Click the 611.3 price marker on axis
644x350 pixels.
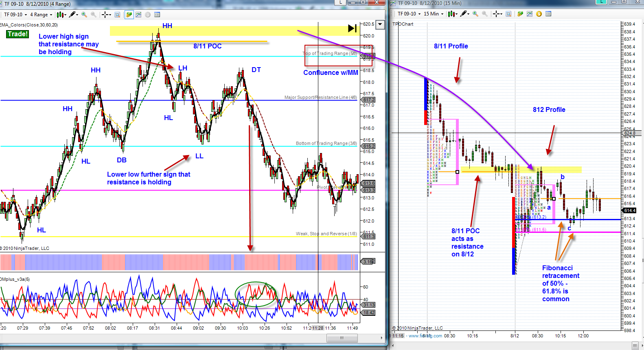[x=369, y=236]
